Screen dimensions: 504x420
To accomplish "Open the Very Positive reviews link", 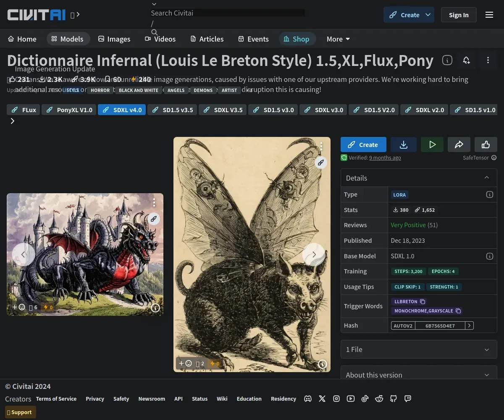I will 408,225.
